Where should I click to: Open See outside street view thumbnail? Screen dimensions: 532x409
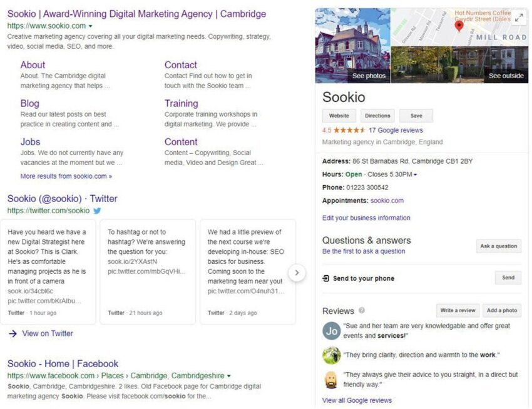click(460, 65)
